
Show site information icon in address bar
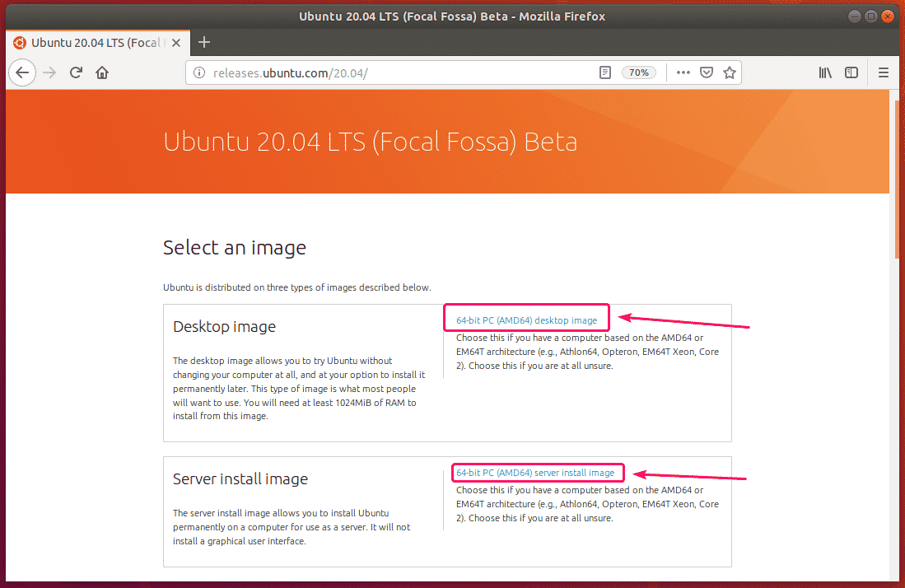point(199,72)
